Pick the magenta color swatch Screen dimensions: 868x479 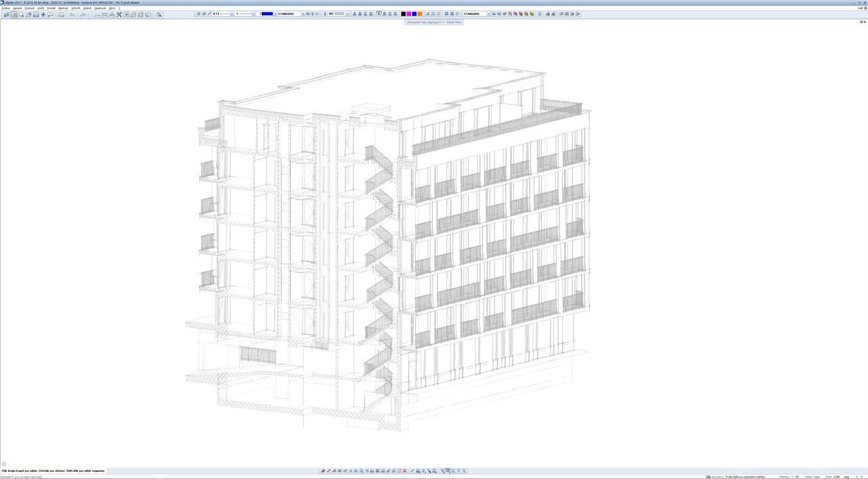tap(409, 14)
